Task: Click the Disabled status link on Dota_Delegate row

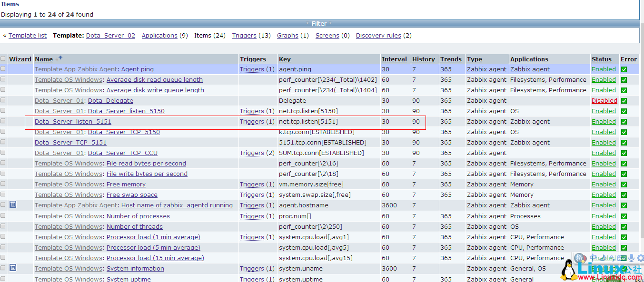Action: point(604,100)
